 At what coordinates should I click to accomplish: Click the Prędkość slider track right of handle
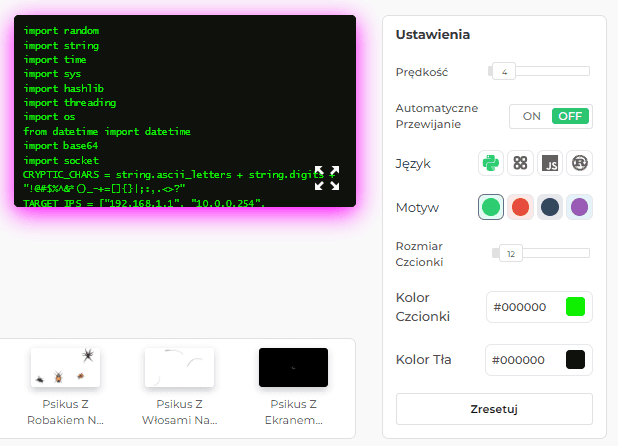553,71
